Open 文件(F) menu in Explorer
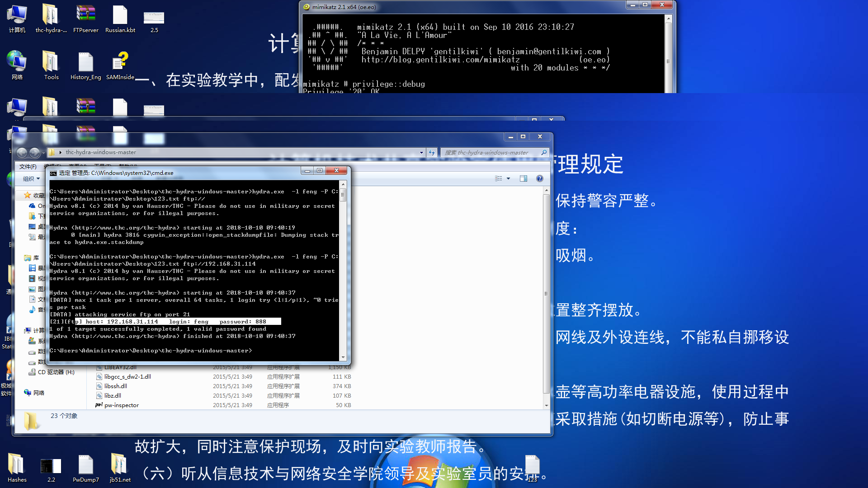Viewport: 868px width, 488px height. click(28, 167)
